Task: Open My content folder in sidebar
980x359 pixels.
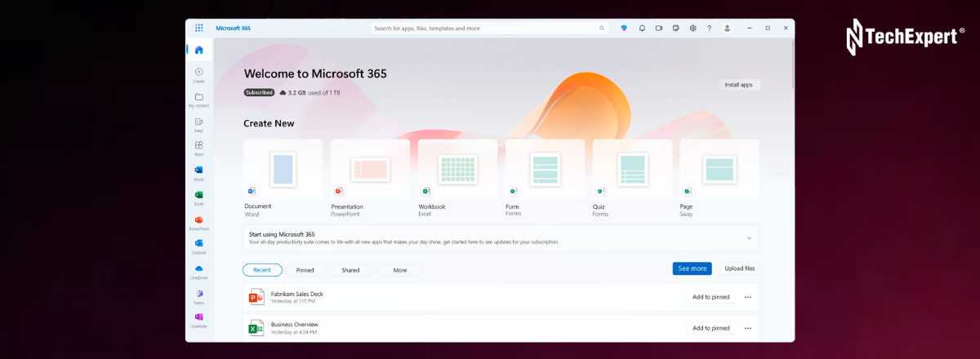Action: coord(198,100)
